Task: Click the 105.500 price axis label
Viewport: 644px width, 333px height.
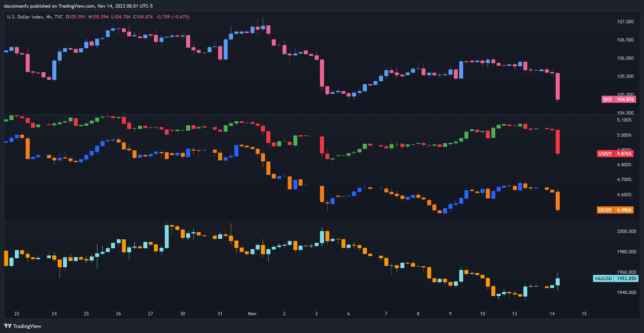Action: 625,77
